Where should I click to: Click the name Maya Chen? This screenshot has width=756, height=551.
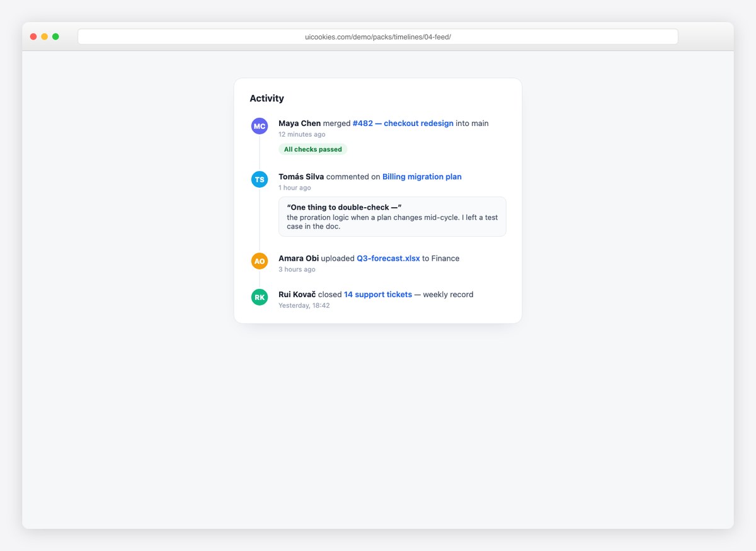coord(300,123)
